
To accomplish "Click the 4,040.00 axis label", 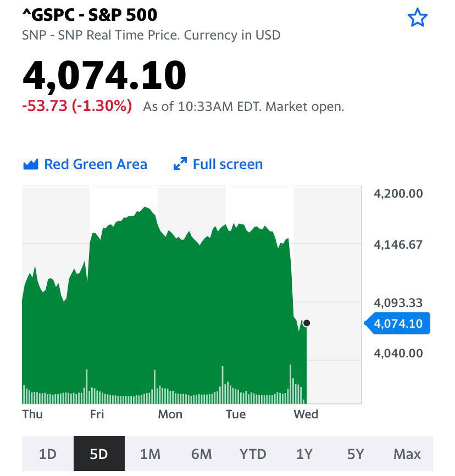I will pyautogui.click(x=398, y=354).
